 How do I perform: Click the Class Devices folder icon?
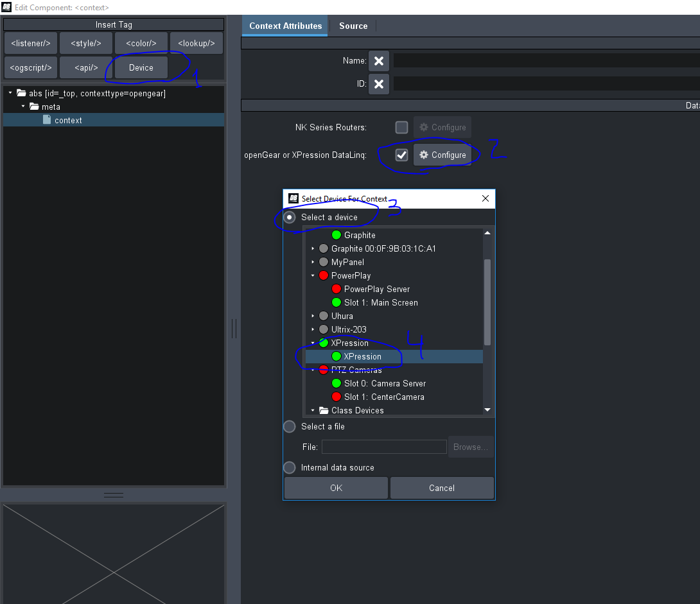click(x=324, y=410)
